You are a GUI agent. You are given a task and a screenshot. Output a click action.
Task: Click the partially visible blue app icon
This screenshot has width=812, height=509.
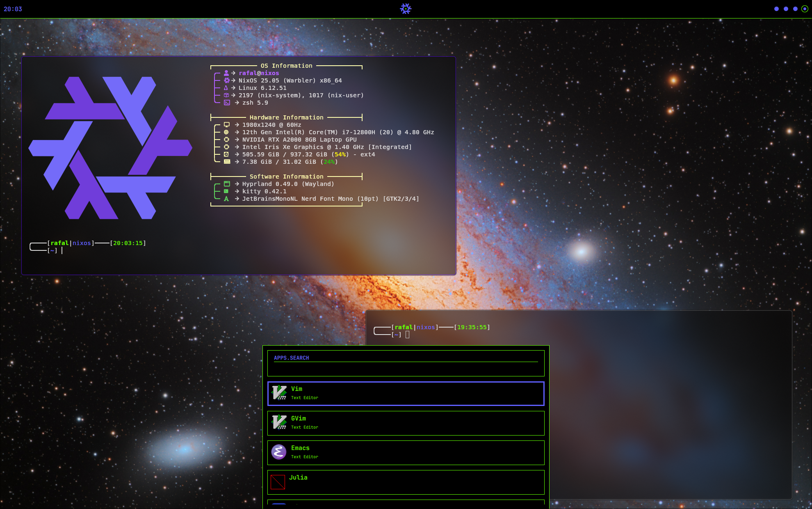[x=279, y=504]
